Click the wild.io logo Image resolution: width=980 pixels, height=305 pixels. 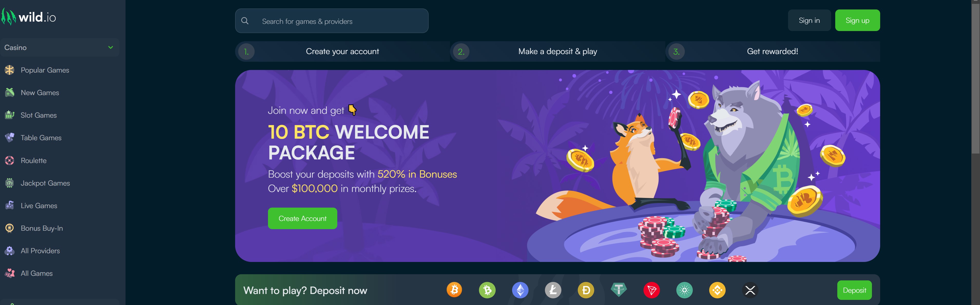point(28,17)
